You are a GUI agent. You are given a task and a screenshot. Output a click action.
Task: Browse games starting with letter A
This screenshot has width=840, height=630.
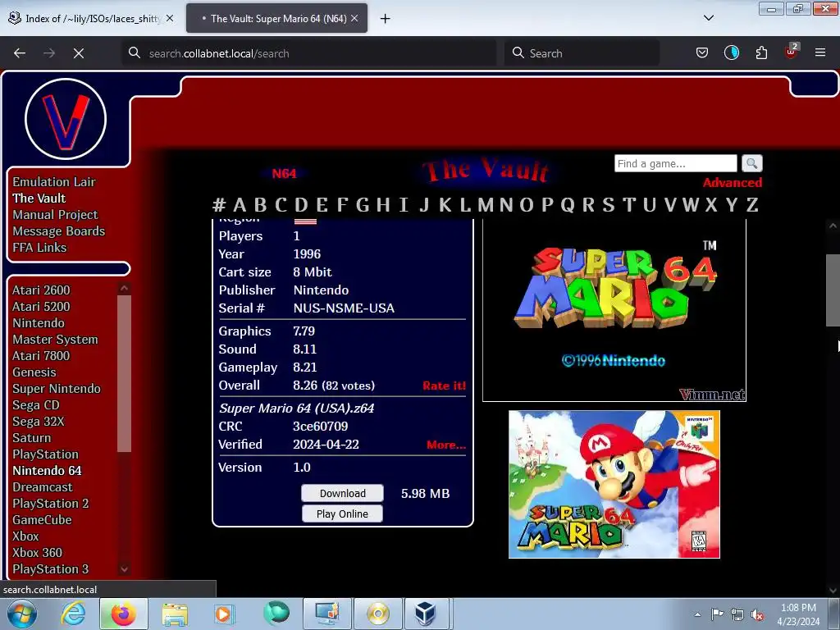coord(240,204)
